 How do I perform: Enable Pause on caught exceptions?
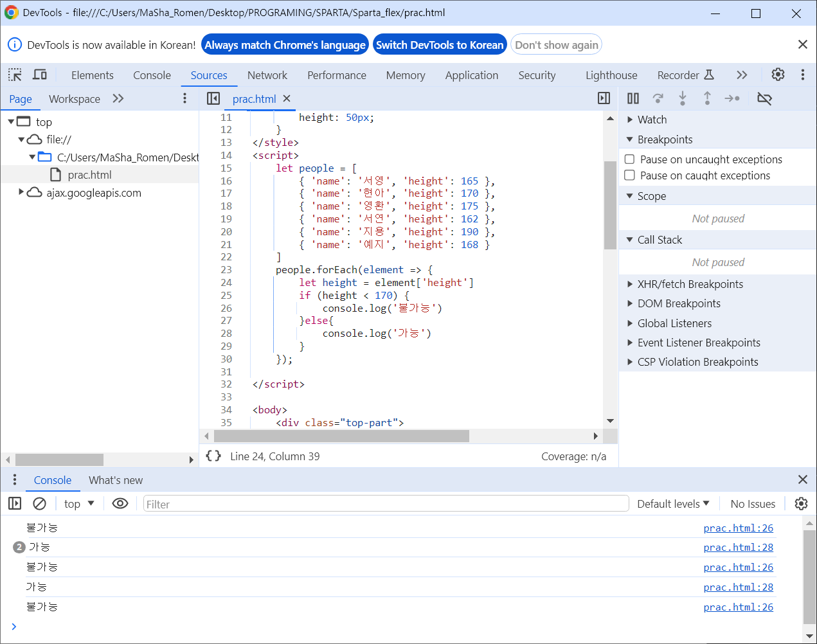[629, 175]
